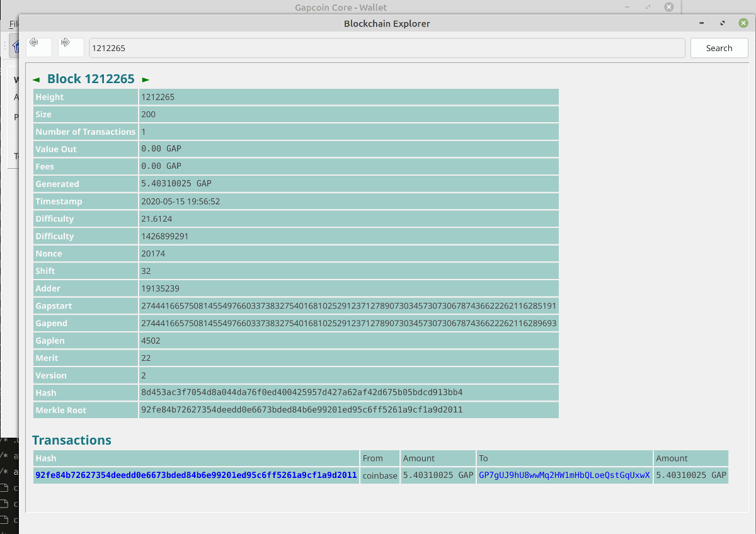Select the Gaplen row label
Viewport: 756px width, 534px height.
[x=50, y=341]
